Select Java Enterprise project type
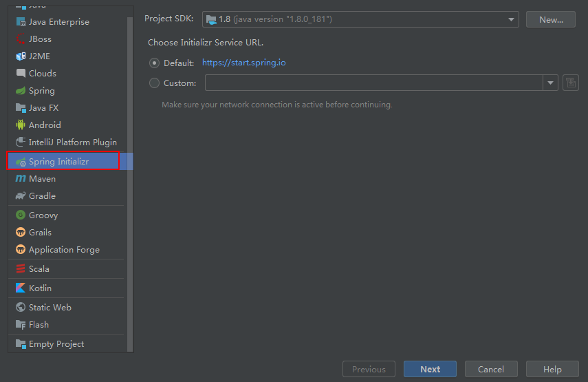The image size is (588, 382). (67, 22)
